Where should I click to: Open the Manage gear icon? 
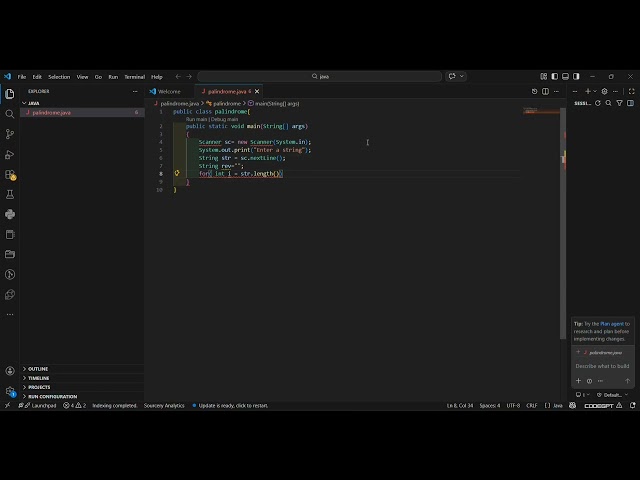[x=10, y=391]
